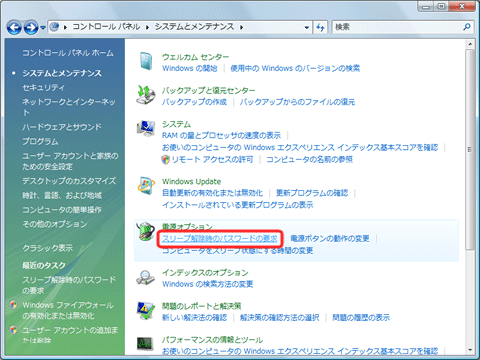The height and width of the screenshot is (360, 480).
Task: Open the recent pages dropdown arrow
Action: 43,28
